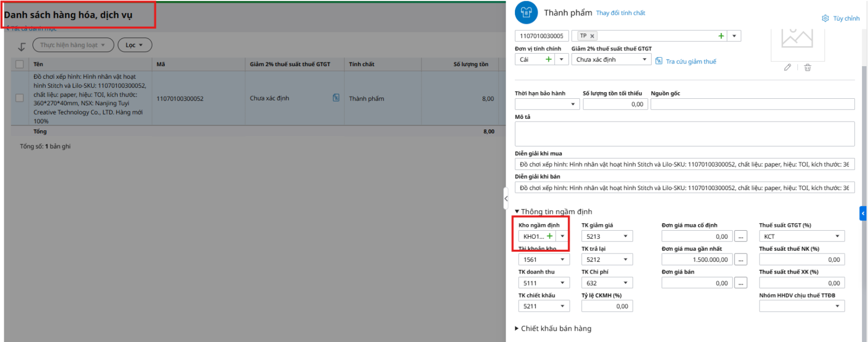This screenshot has width=868, height=342.
Task: Click the pencil icon to edit product image
Action: pyautogui.click(x=787, y=67)
